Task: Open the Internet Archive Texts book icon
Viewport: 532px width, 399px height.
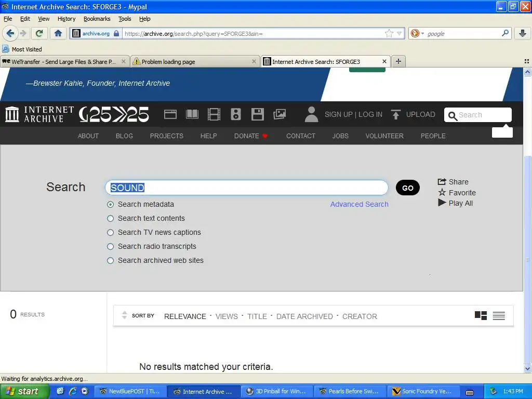Action: pyautogui.click(x=192, y=114)
